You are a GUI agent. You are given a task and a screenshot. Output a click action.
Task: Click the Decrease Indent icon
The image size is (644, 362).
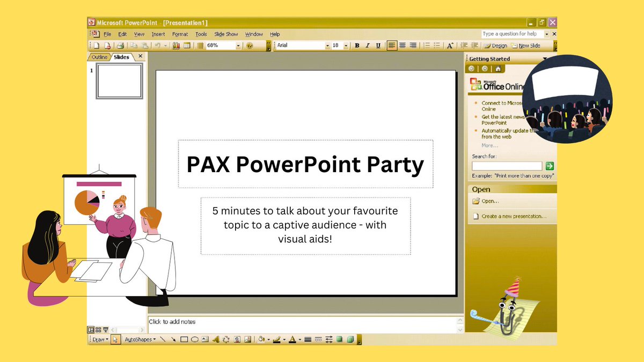click(464, 46)
